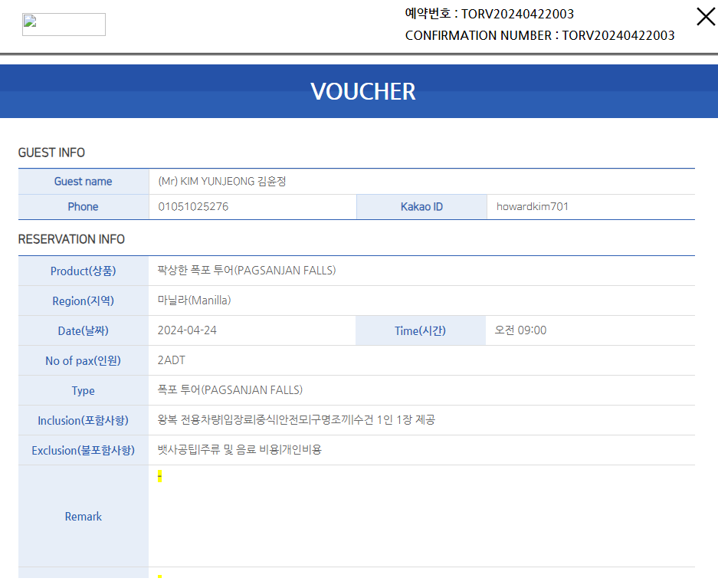Click the Region value Manilla

[x=194, y=301]
